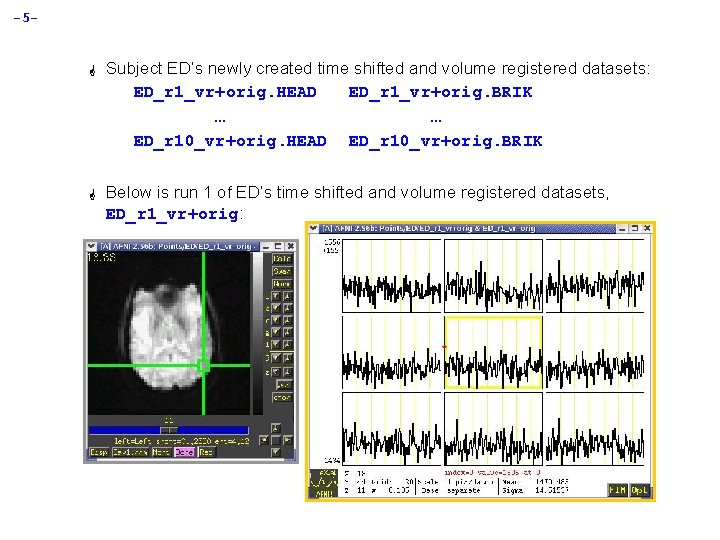This screenshot has width=720, height=540.
Task: Select the middle-left time series sub-graph
Action: click(x=392, y=353)
